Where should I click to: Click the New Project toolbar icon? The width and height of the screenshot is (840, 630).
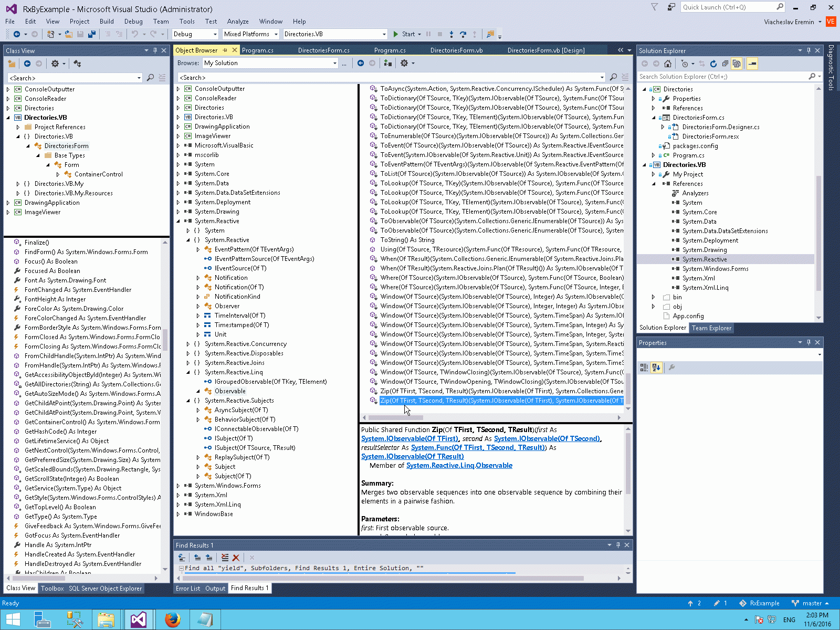(x=51, y=34)
